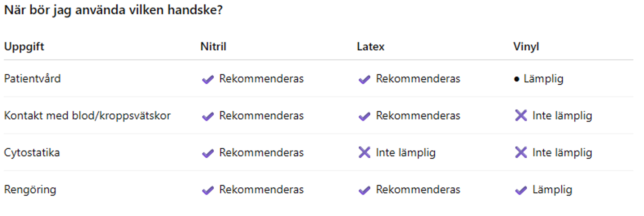Click the Vinyl column header
This screenshot has height=216, width=644.
526,47
